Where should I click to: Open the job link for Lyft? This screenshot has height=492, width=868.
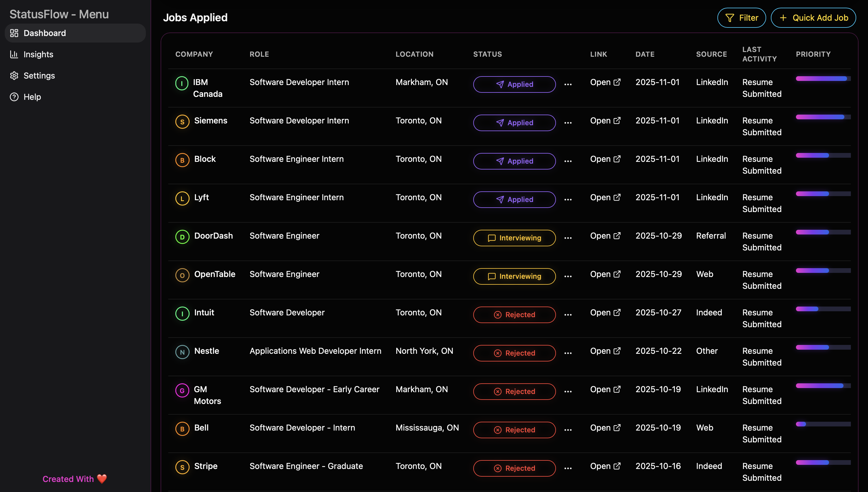point(605,197)
